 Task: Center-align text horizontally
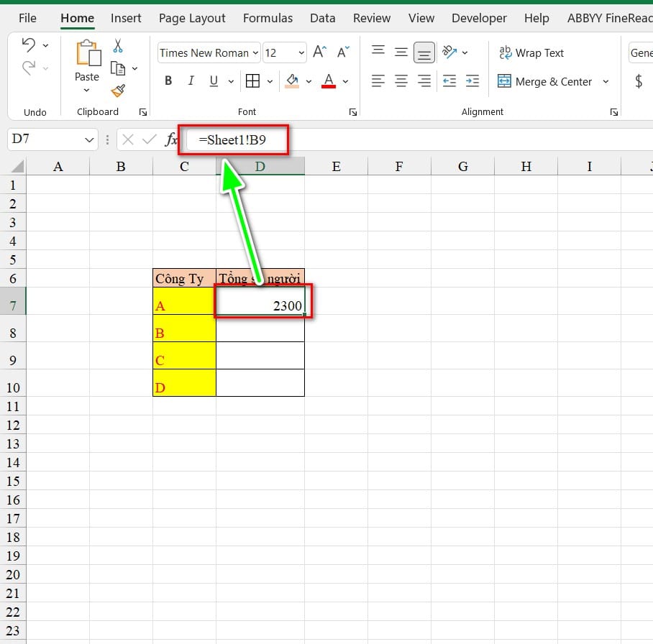[401, 81]
